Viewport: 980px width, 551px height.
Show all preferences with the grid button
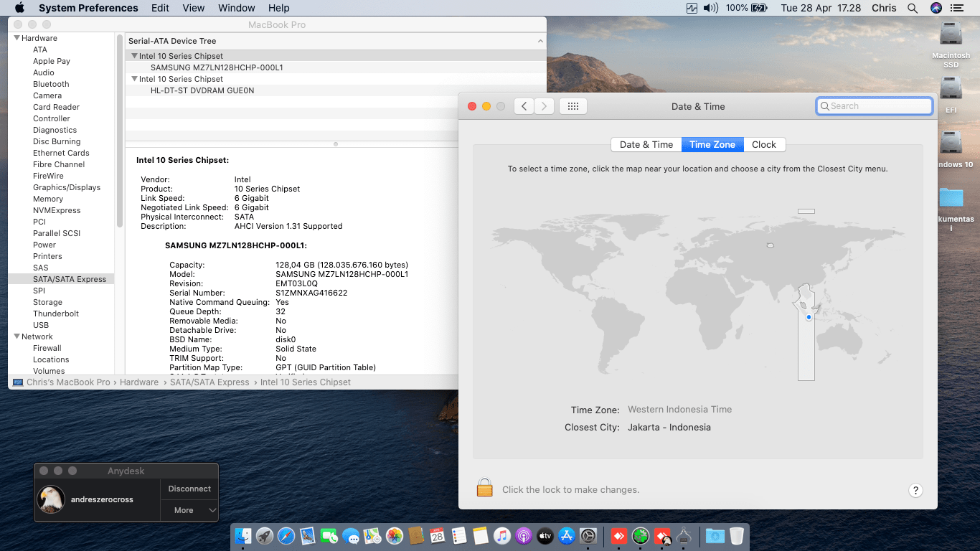coord(573,106)
